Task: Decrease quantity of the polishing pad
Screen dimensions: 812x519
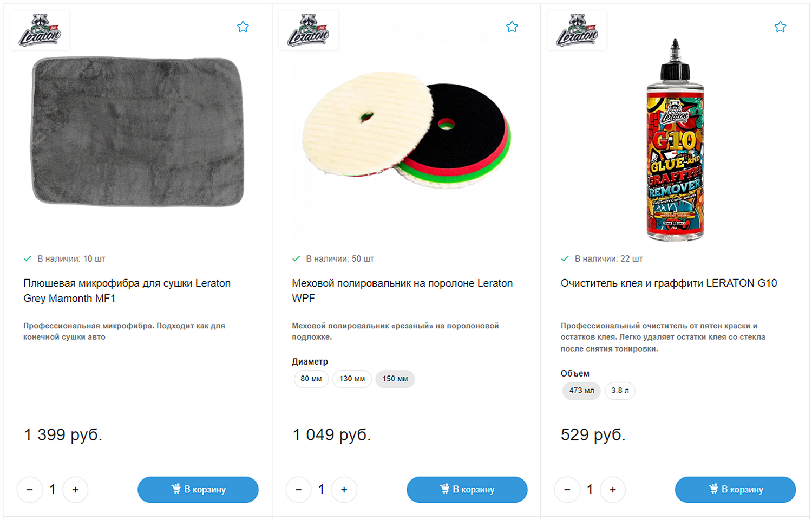Action: coord(298,490)
